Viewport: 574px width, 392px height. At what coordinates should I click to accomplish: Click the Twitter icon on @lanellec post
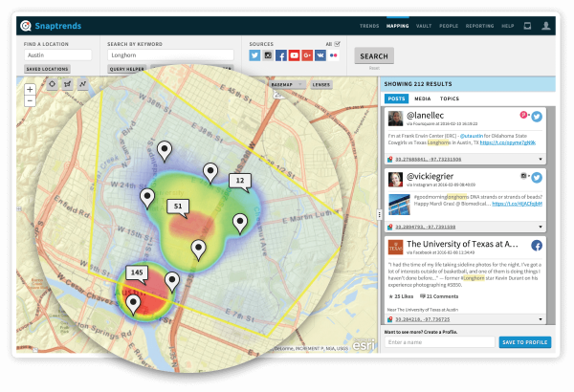537,117
